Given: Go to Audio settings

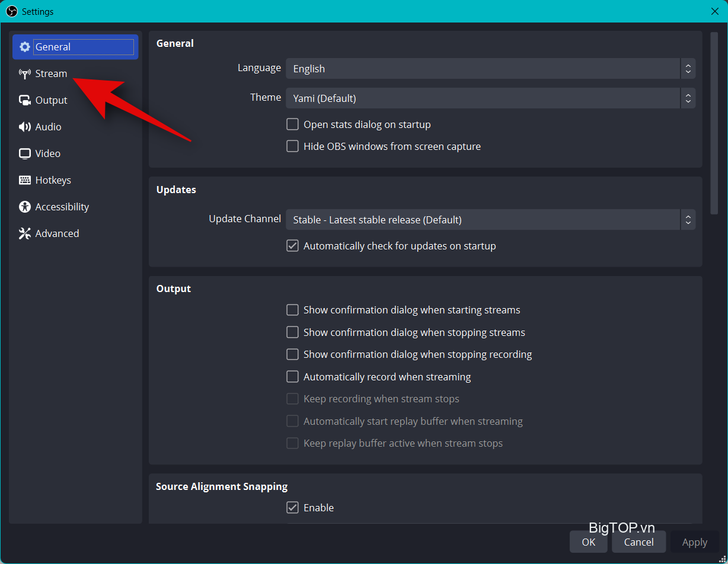Looking at the screenshot, I should (x=75, y=127).
